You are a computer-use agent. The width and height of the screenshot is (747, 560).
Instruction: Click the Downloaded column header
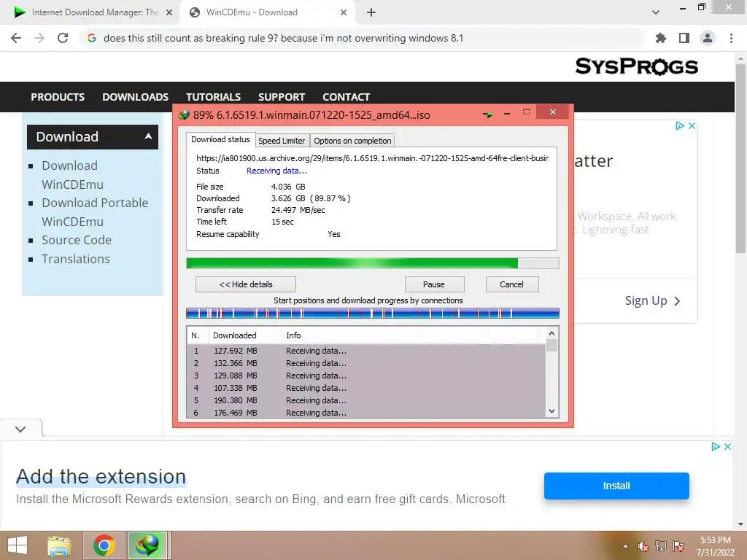[x=234, y=335]
